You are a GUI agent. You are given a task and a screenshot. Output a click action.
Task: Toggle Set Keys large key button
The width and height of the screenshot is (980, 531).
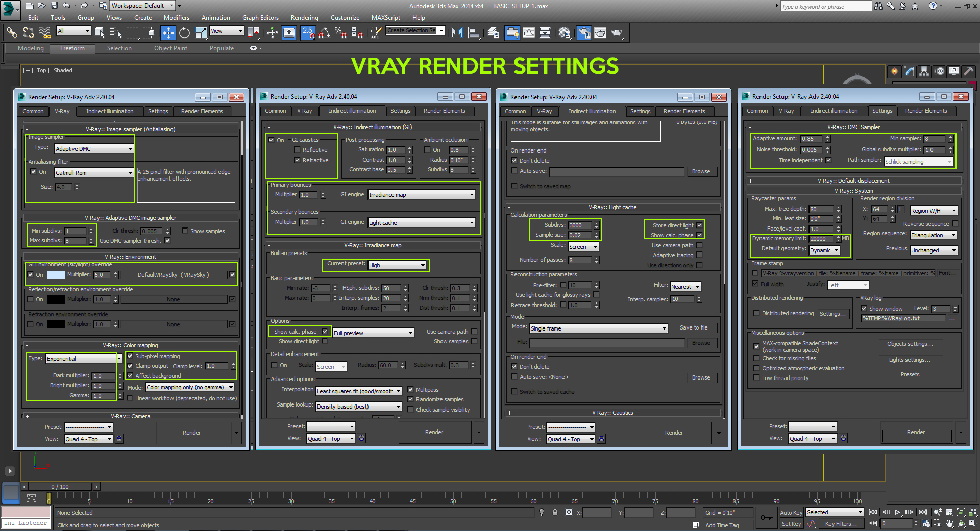766,518
